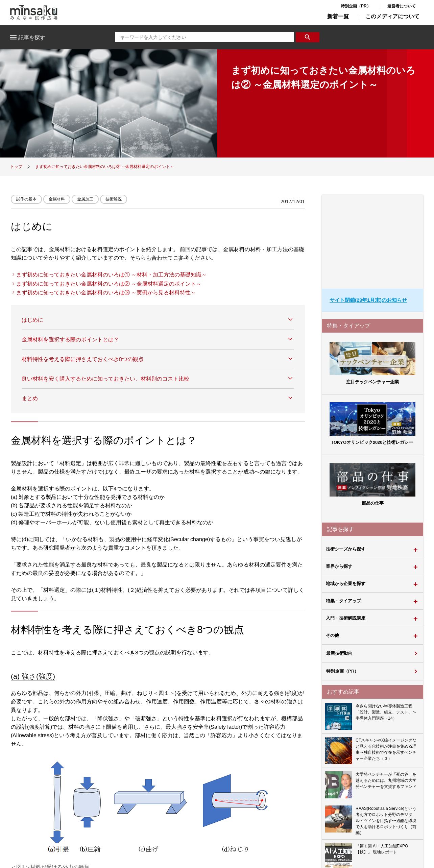Open the 記事を探す hamburger menu

pos(27,38)
